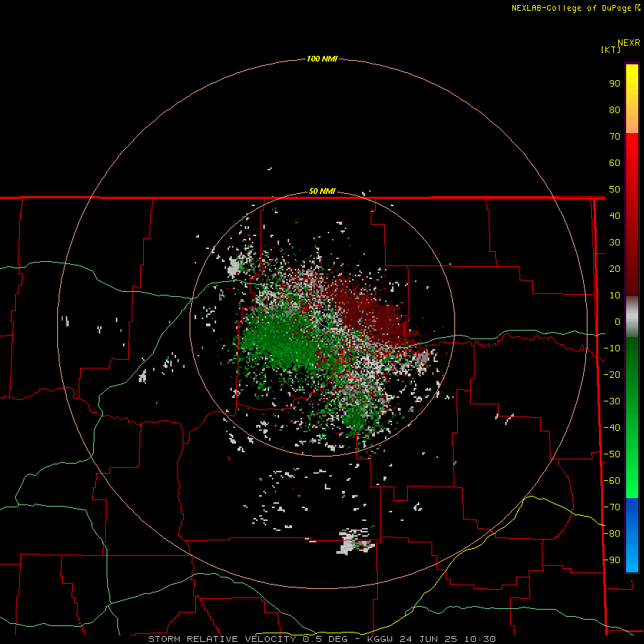This screenshot has width=644, height=644.
Task: Click the -20 value on the velocity scale
Action: tap(612, 374)
